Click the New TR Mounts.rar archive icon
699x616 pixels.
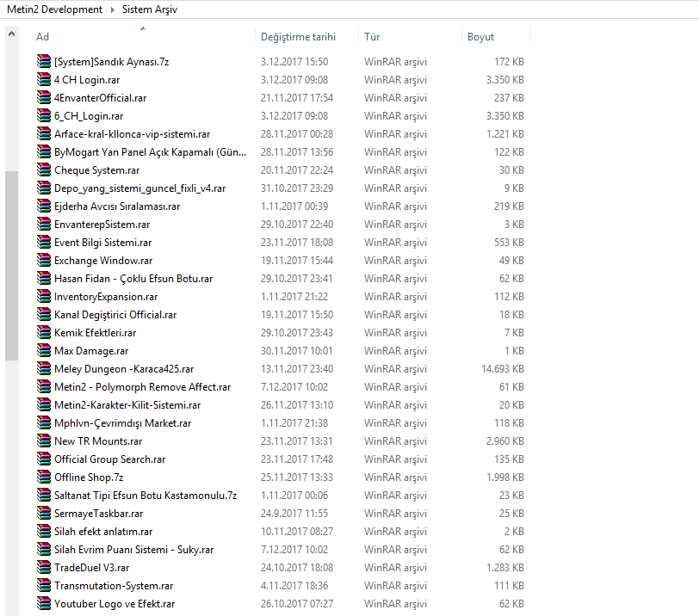click(x=44, y=440)
